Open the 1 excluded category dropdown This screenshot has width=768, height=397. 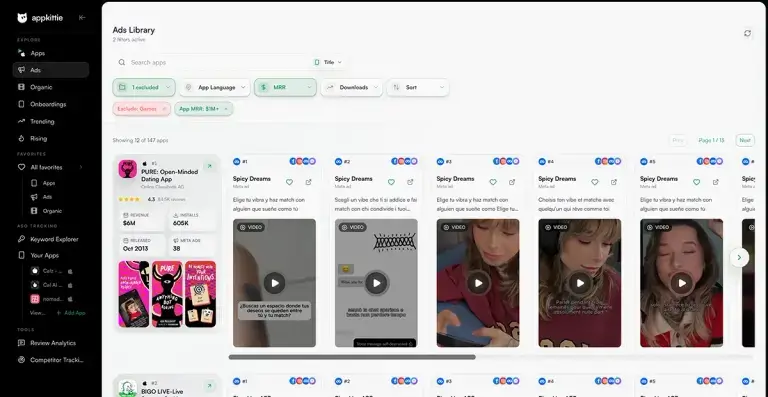coord(144,88)
